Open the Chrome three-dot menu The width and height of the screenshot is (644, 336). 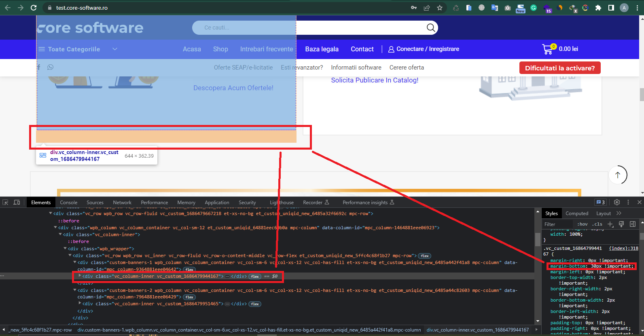(x=637, y=8)
